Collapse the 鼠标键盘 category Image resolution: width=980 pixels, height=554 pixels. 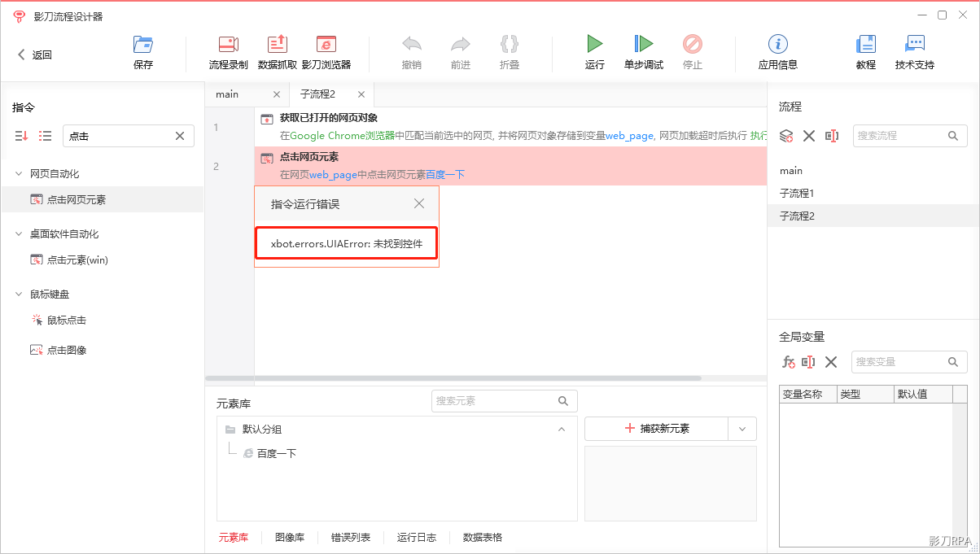19,294
